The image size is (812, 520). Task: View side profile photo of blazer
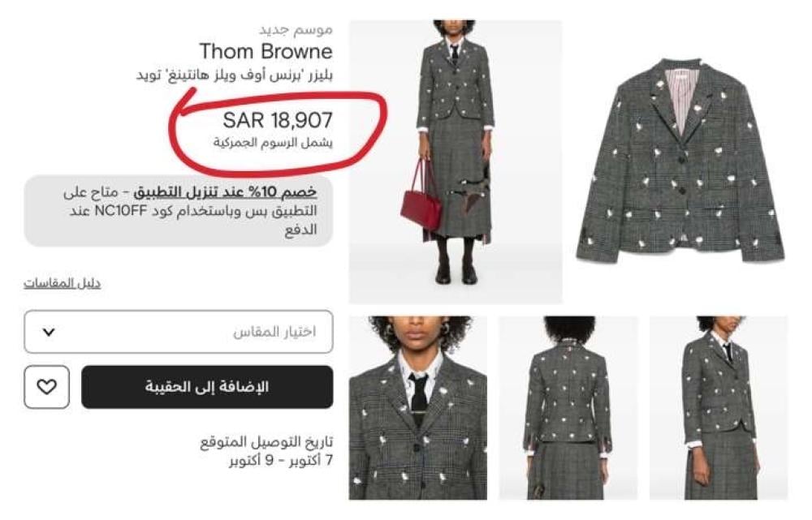coord(719,408)
